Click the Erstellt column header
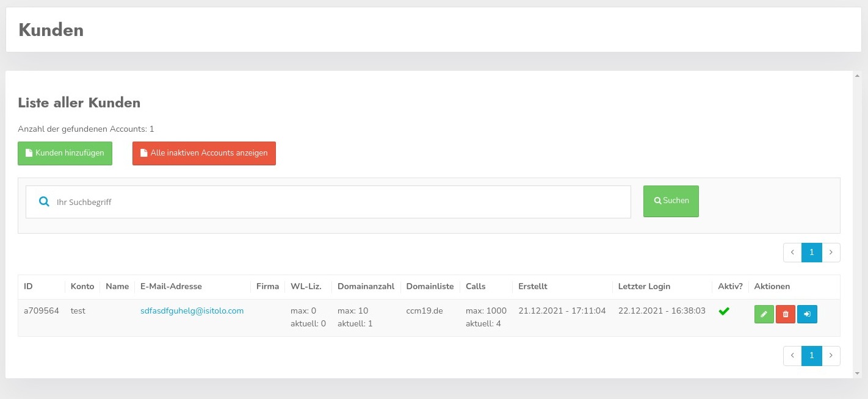The height and width of the screenshot is (399, 868). (532, 286)
